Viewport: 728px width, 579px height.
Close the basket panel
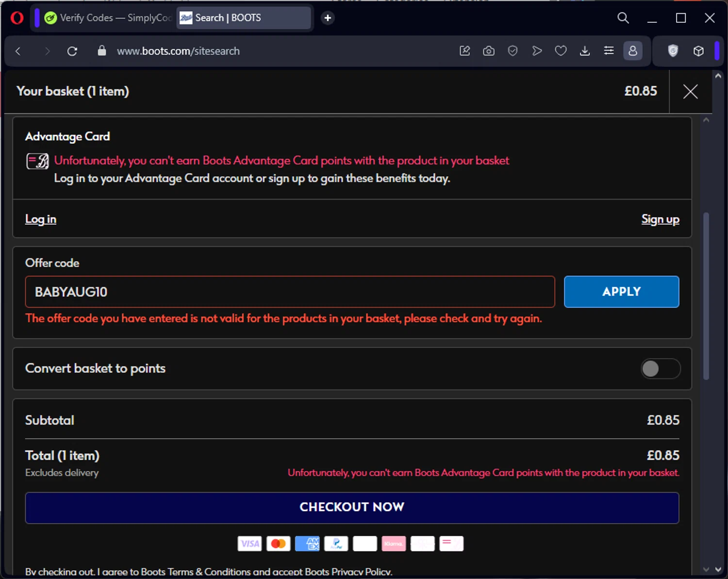(690, 91)
